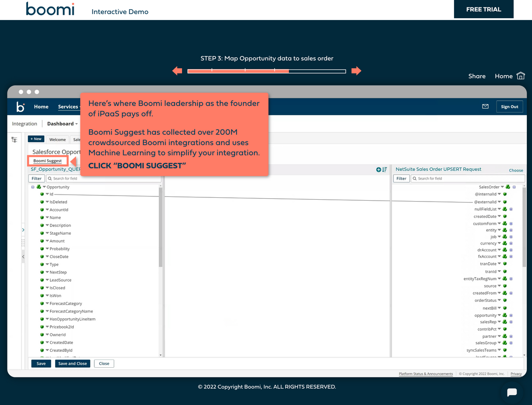Expand the customForm node

(x=511, y=223)
